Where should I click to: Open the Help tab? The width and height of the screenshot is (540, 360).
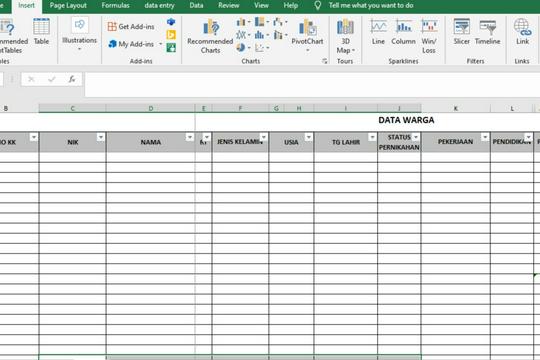pos(291,6)
